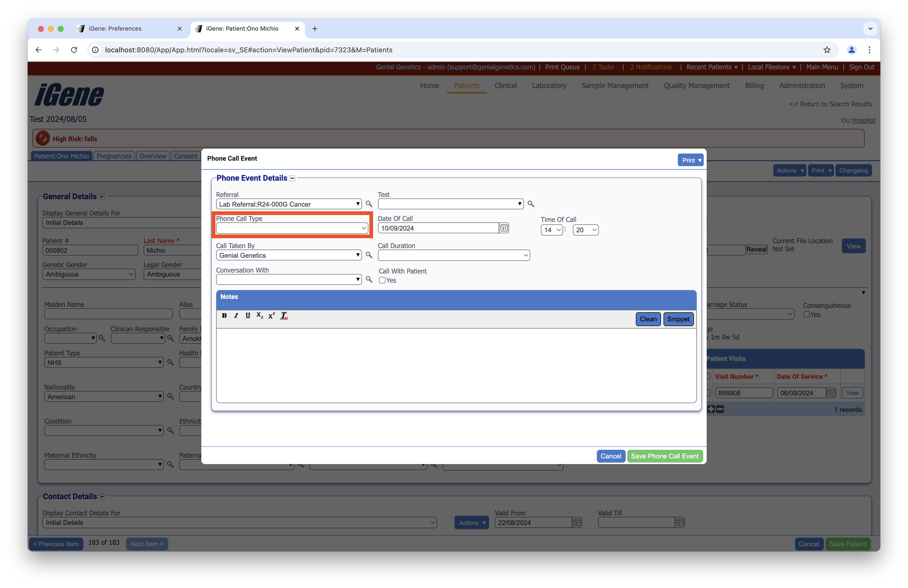Check the Call With Patient Yes checkbox

pos(382,280)
